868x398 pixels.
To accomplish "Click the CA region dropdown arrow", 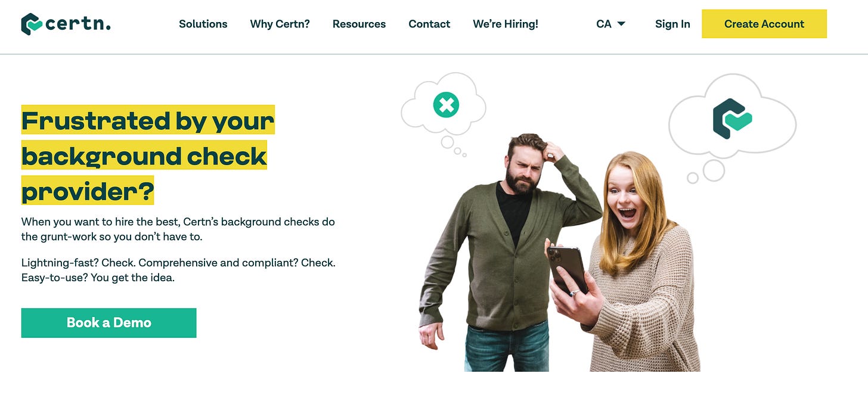I will point(621,24).
